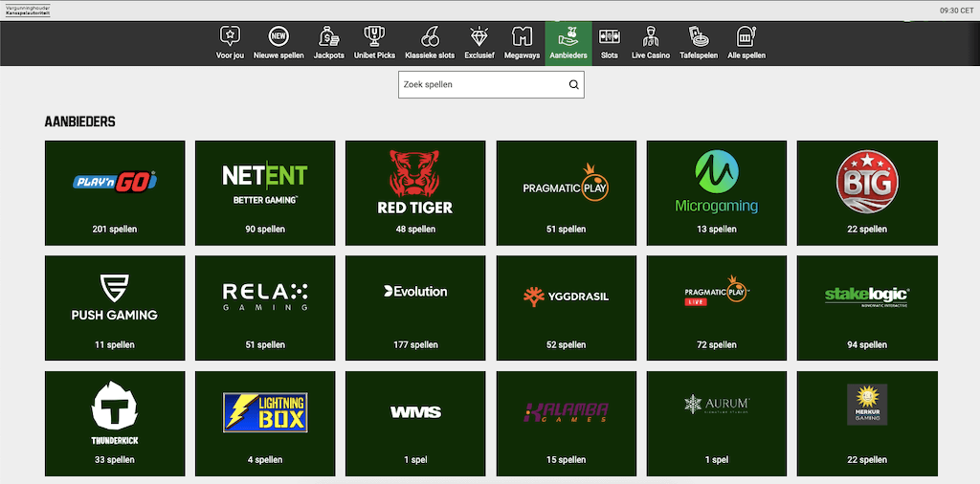
Task: Click the 94 spellen text
Action: coord(867,344)
